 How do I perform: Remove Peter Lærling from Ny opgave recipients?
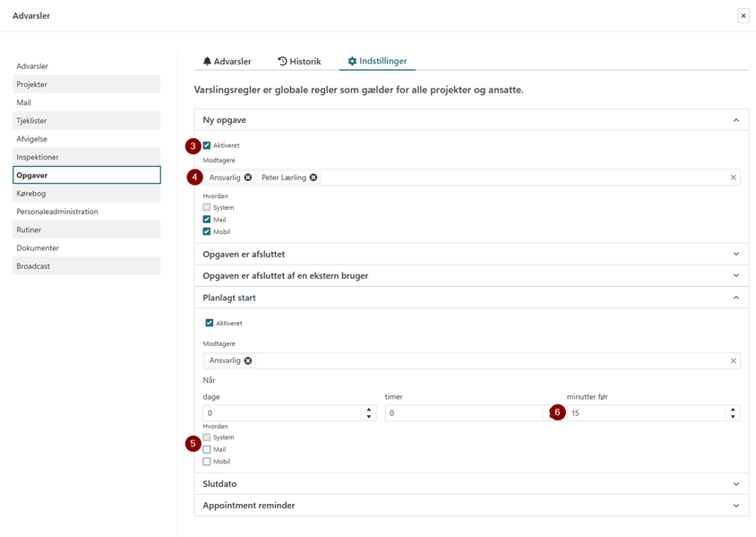pos(314,178)
